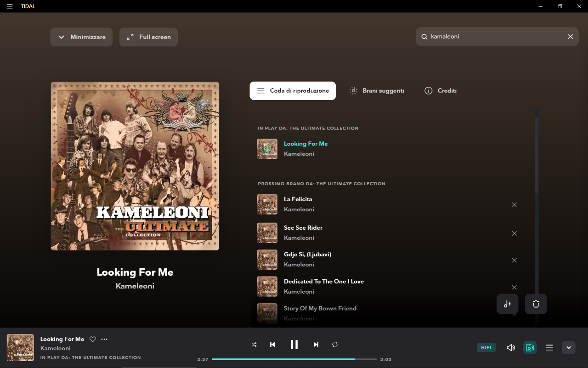Seek within the track progress bar

click(294, 359)
